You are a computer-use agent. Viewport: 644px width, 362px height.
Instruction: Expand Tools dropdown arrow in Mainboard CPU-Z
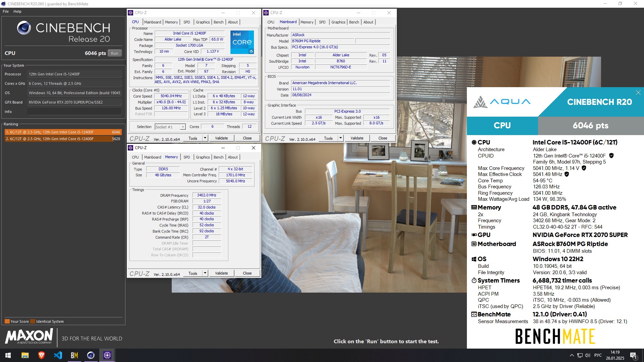coord(340,138)
